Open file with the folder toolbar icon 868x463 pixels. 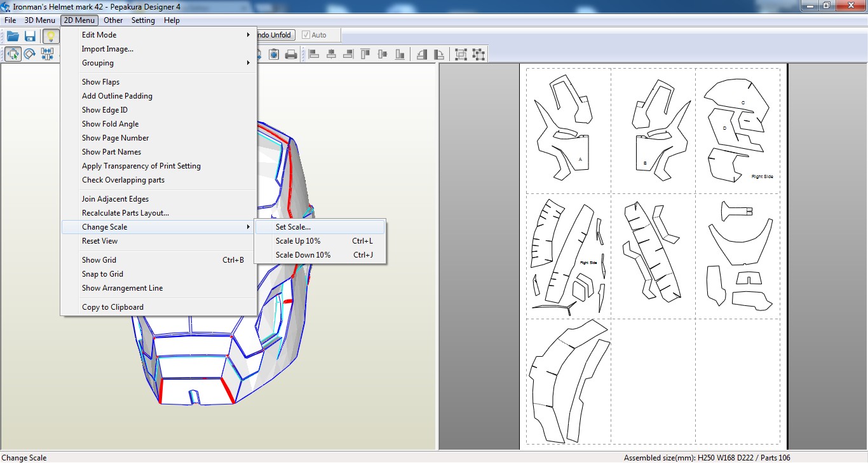(13, 36)
